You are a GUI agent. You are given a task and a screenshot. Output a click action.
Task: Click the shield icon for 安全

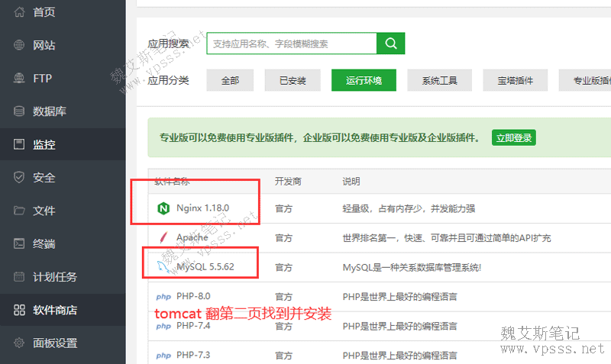19,178
